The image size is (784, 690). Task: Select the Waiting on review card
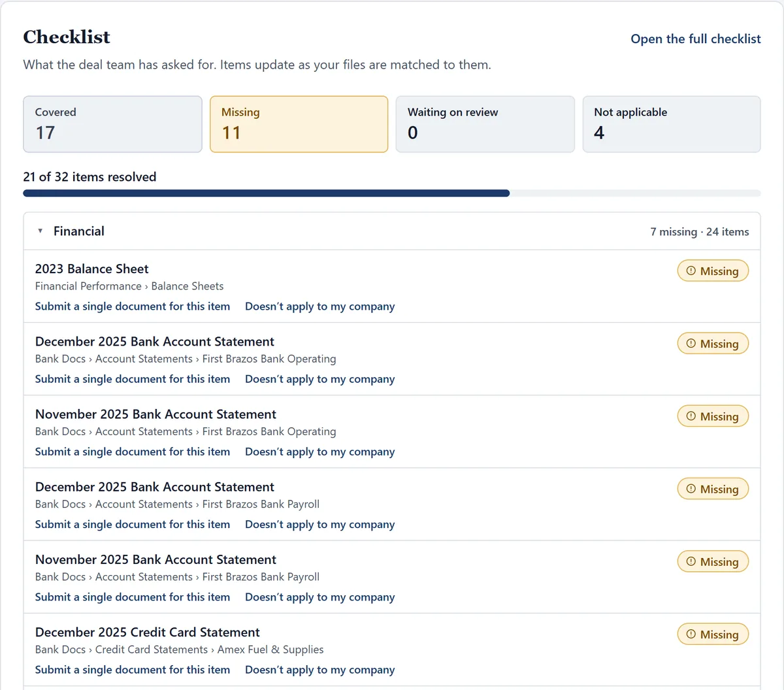[x=485, y=124]
